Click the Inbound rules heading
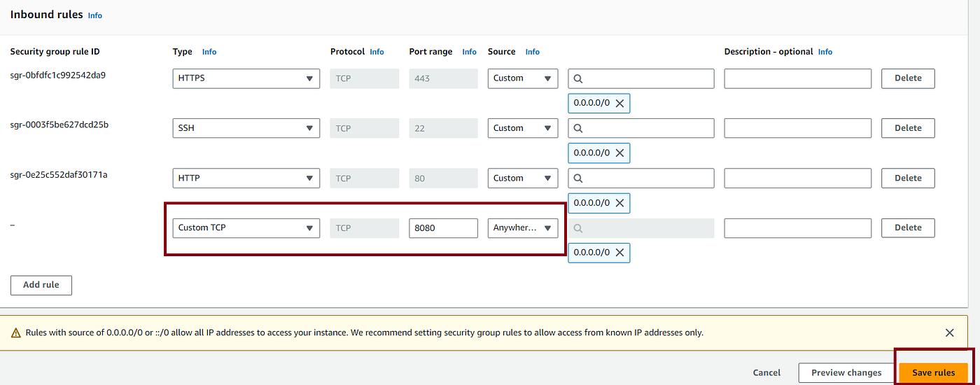The width and height of the screenshot is (980, 385). 46,15
